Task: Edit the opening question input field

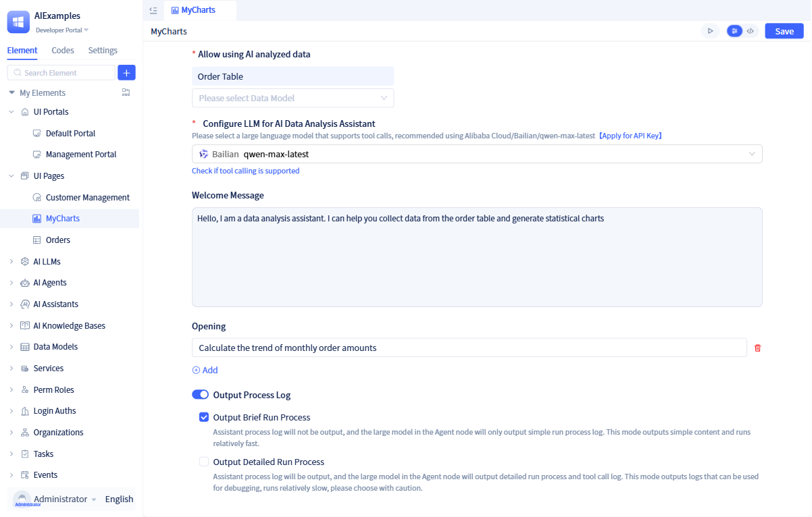Action: pos(470,348)
